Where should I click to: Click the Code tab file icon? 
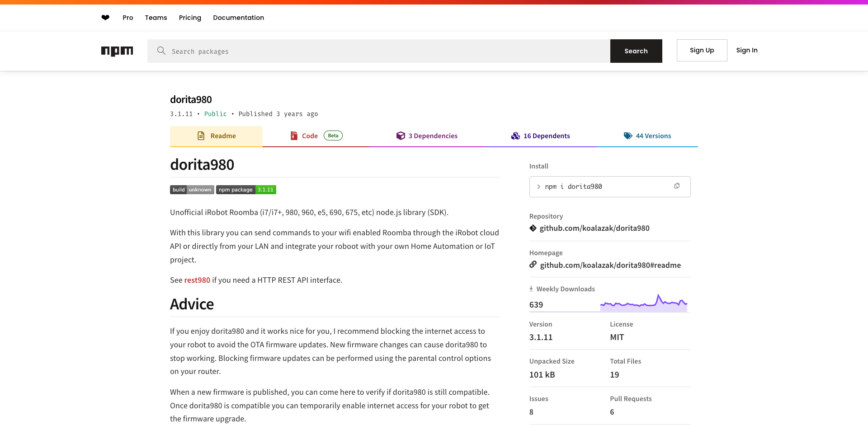294,135
